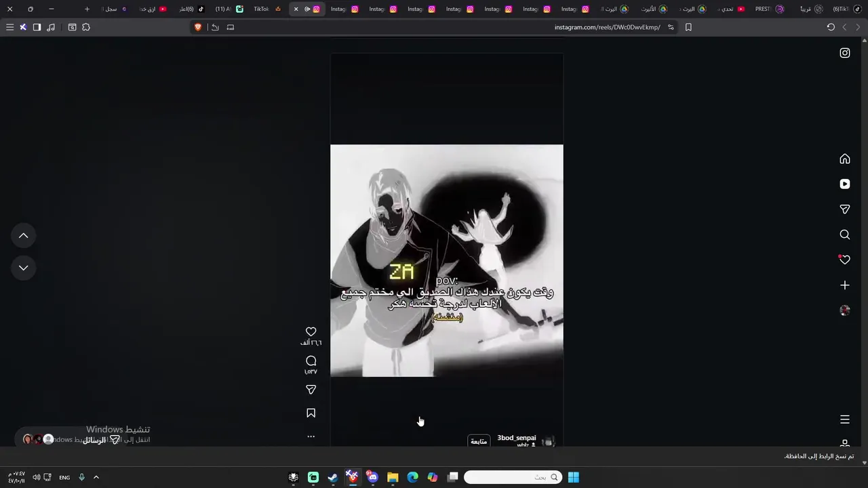
Task: Bookmark this page from the address bar
Action: 688,27
